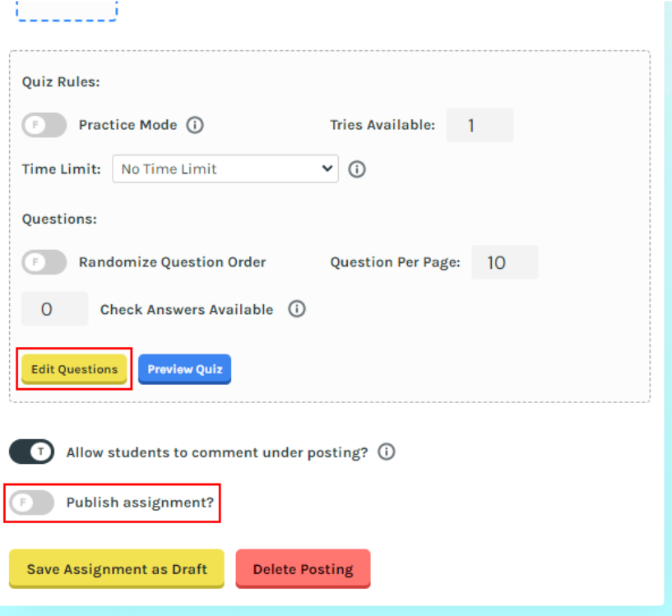Disable the allow students to comment switch
Viewport: 672px width, 616px height.
coord(31,452)
